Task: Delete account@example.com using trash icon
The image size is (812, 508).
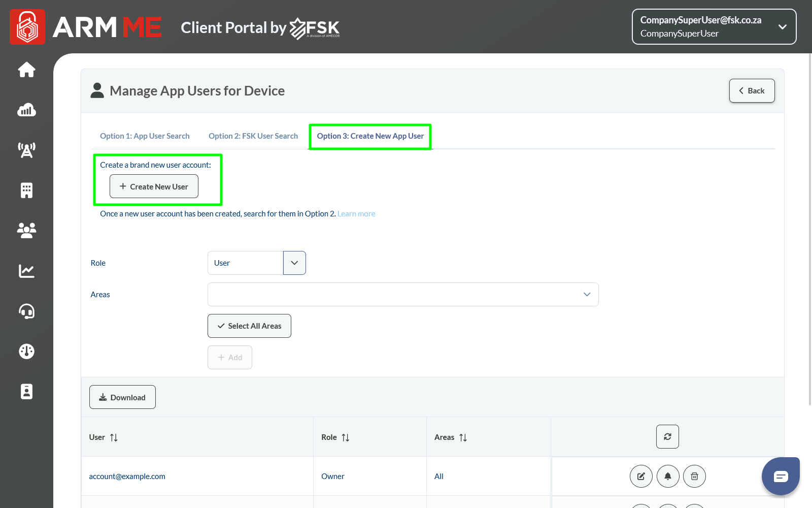Action: click(694, 477)
